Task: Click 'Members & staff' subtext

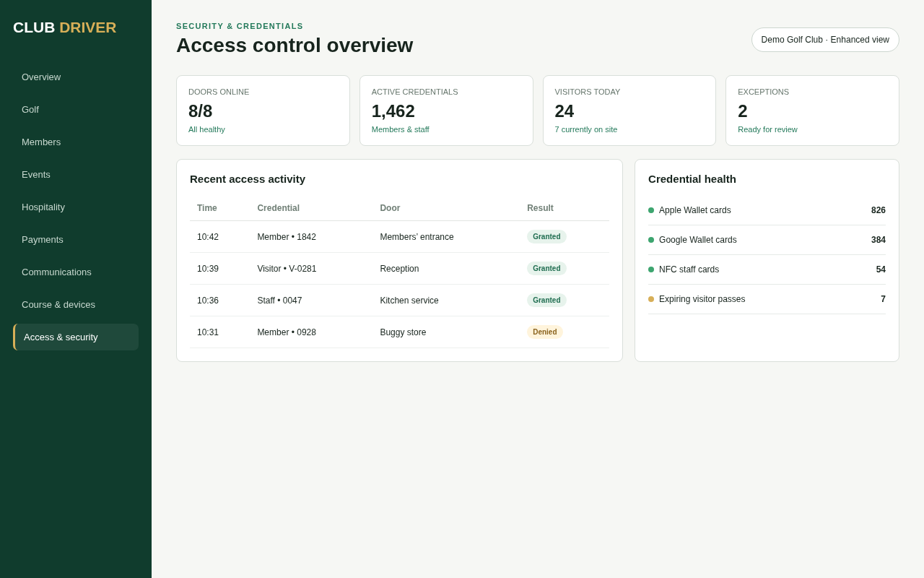Action: point(401,129)
